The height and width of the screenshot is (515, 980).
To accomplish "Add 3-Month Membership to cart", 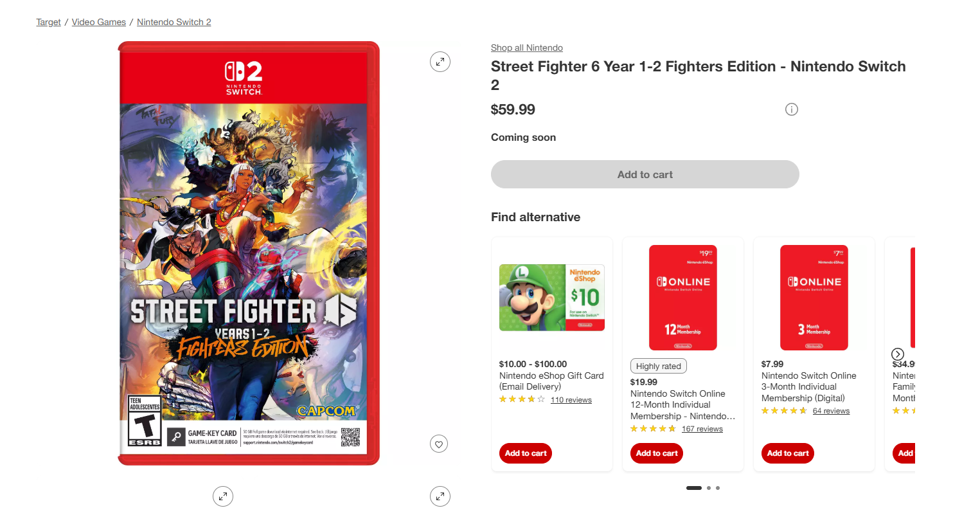I will click(x=788, y=453).
